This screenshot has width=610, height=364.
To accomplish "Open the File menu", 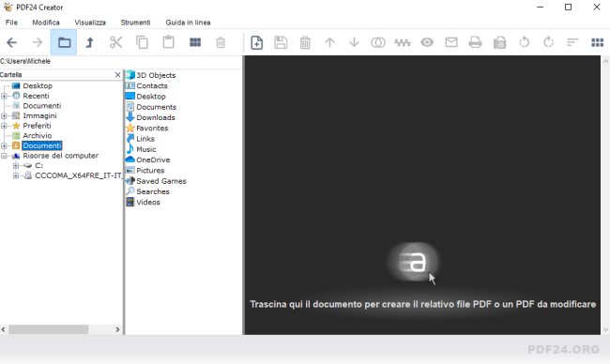I will point(11,23).
